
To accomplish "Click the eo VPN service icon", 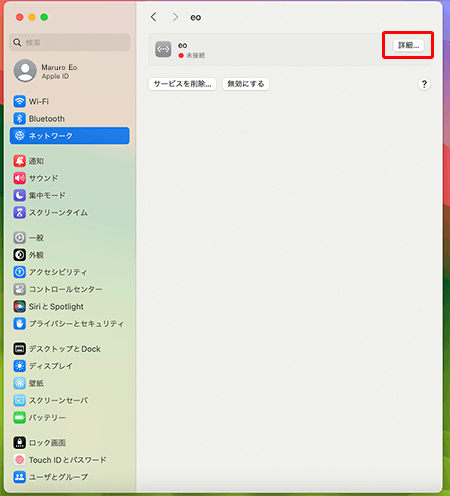I will pos(163,49).
